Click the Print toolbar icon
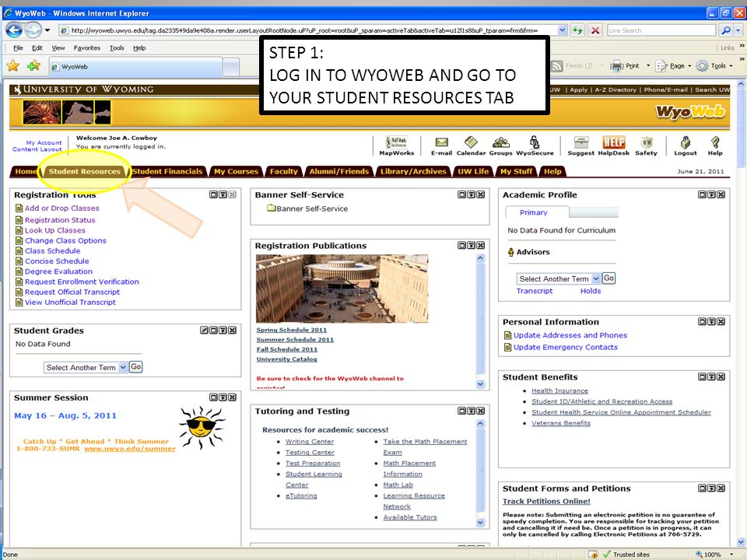Screen dimensions: 747x560 point(626,66)
